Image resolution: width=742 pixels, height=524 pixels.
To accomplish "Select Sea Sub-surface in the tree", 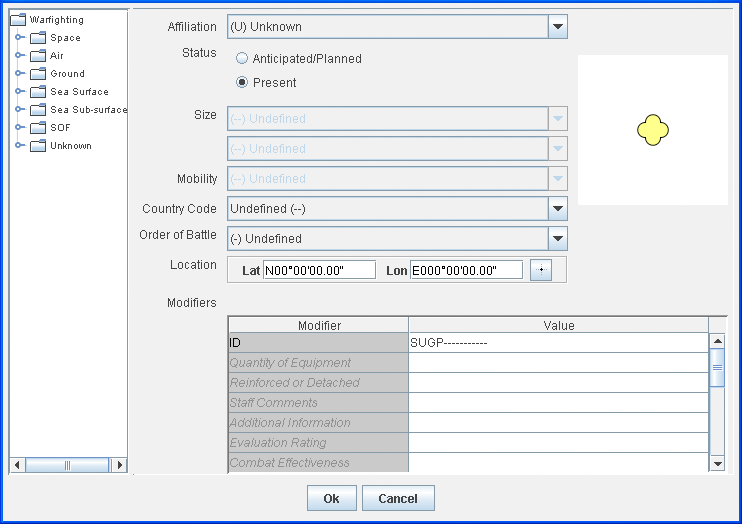I will [x=88, y=110].
